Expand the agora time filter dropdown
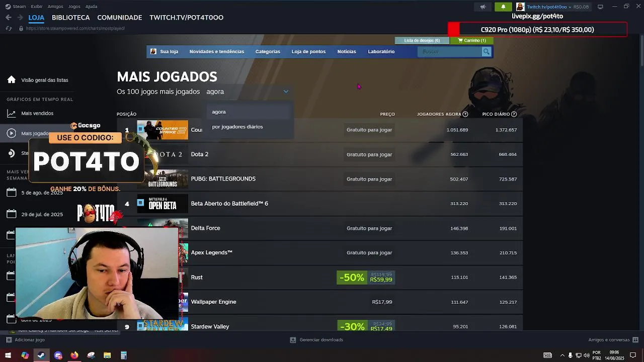Image resolution: width=644 pixels, height=362 pixels. click(x=247, y=92)
